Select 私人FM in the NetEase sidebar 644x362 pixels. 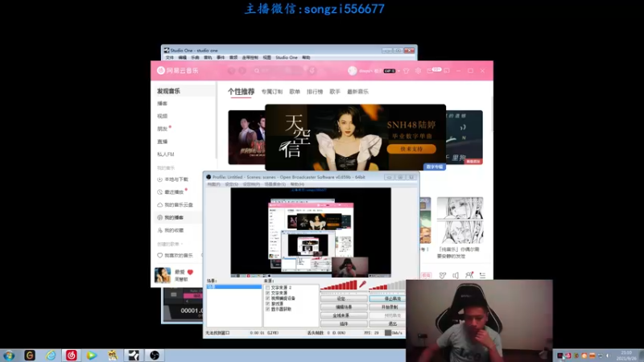166,154
